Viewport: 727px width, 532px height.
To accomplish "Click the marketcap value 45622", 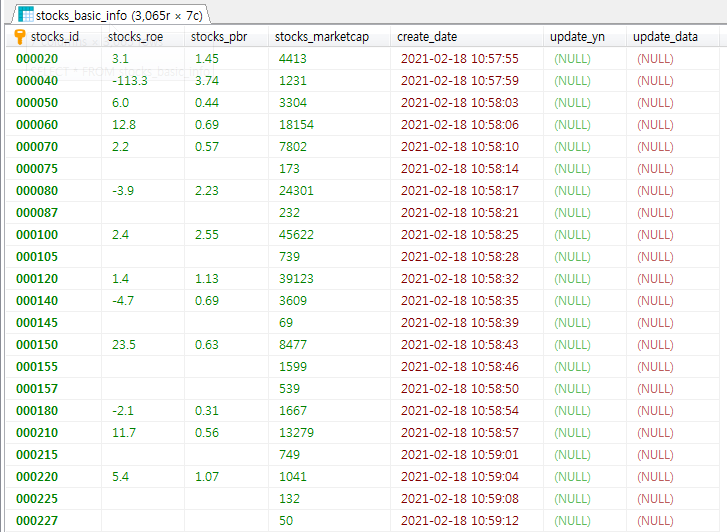I will [296, 235].
